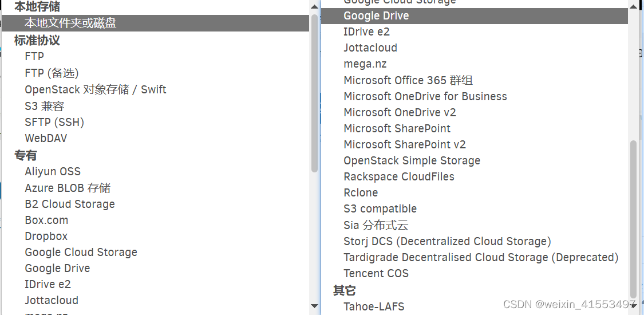Choose Microsoft OneDrive for Business

(x=425, y=96)
